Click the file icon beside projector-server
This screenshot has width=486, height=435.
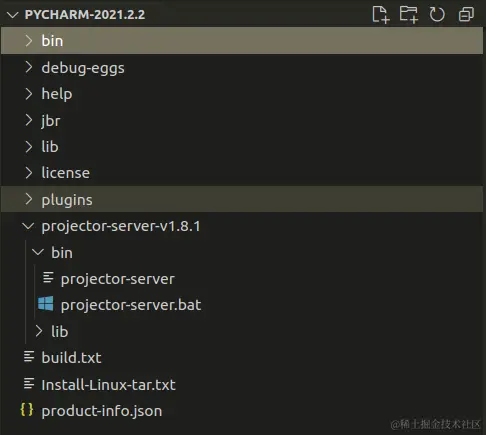coord(48,278)
